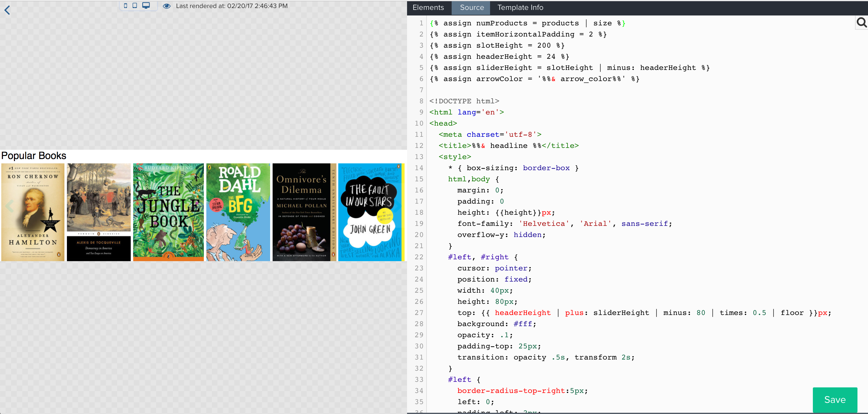Select the Alexander Hamilton book cover
Image resolution: width=868 pixels, height=414 pixels.
click(x=33, y=212)
